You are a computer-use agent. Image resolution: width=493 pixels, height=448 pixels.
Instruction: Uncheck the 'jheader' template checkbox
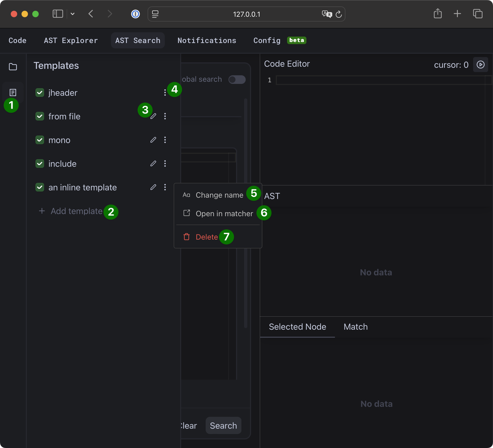(40, 93)
